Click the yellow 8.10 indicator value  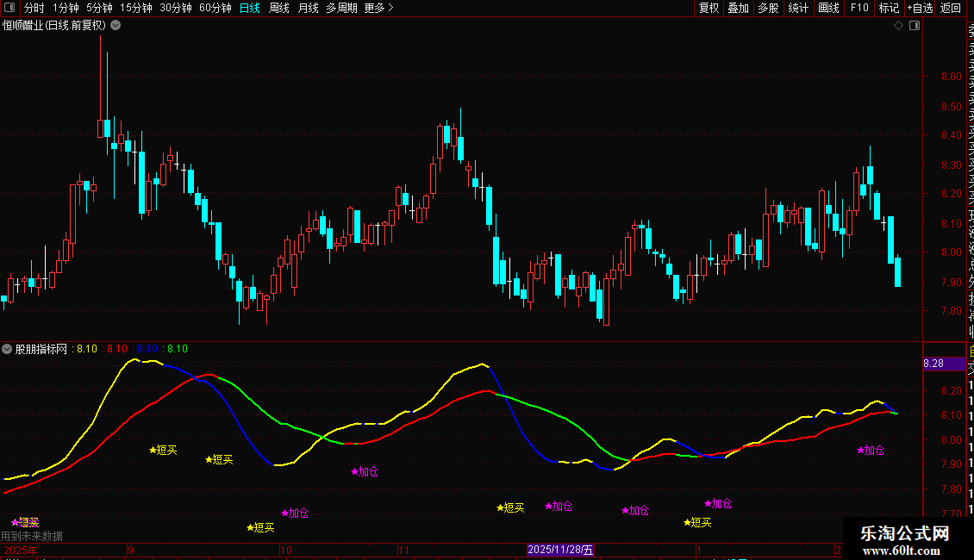click(x=87, y=349)
